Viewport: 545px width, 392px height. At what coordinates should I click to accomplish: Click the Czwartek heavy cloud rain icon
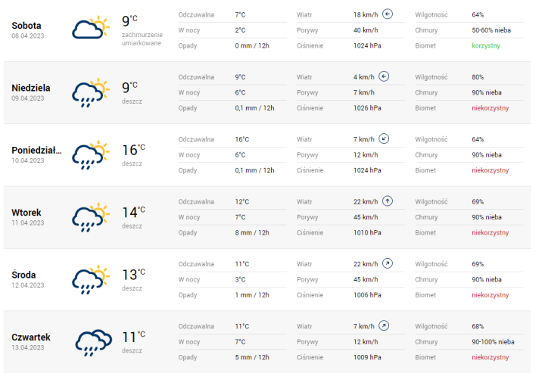coord(94,341)
